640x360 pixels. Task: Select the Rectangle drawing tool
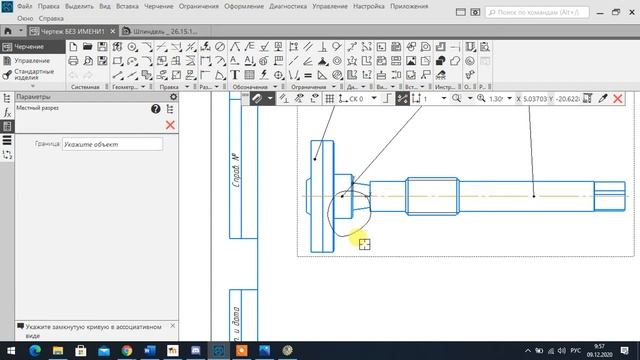point(118,61)
